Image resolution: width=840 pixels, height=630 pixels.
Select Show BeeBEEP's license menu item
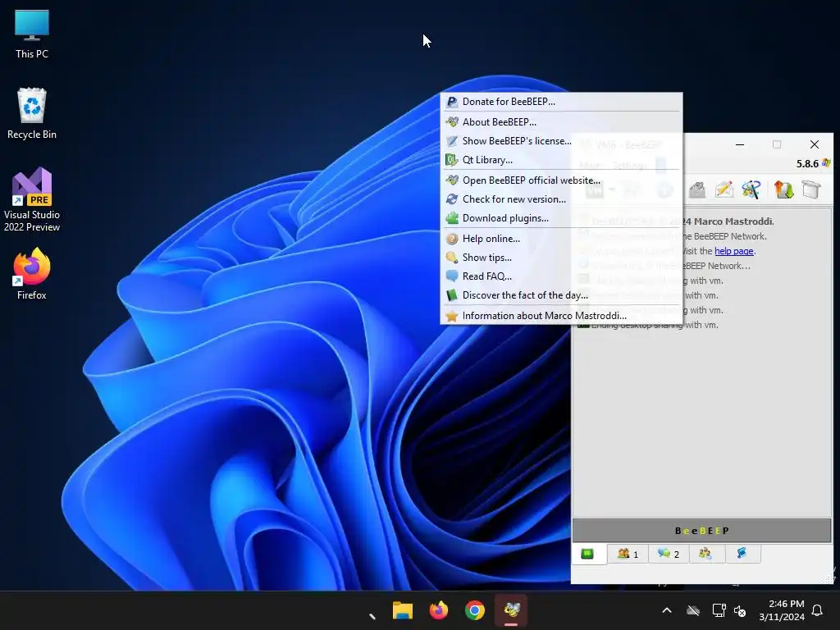(x=561, y=141)
